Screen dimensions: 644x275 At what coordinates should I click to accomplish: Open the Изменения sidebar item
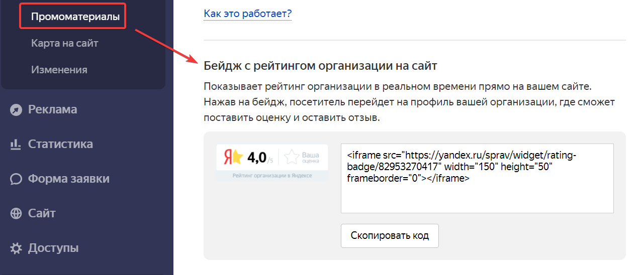[x=59, y=70]
